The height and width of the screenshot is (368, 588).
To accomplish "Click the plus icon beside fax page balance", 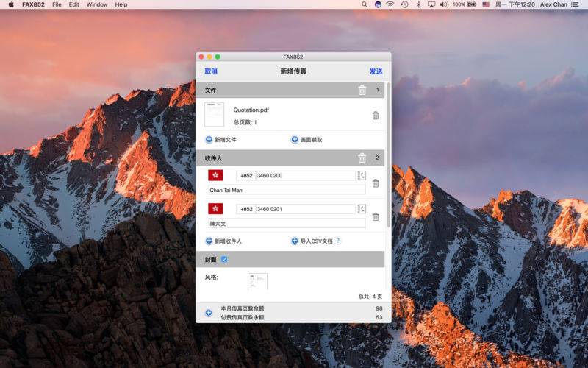I will tap(209, 313).
